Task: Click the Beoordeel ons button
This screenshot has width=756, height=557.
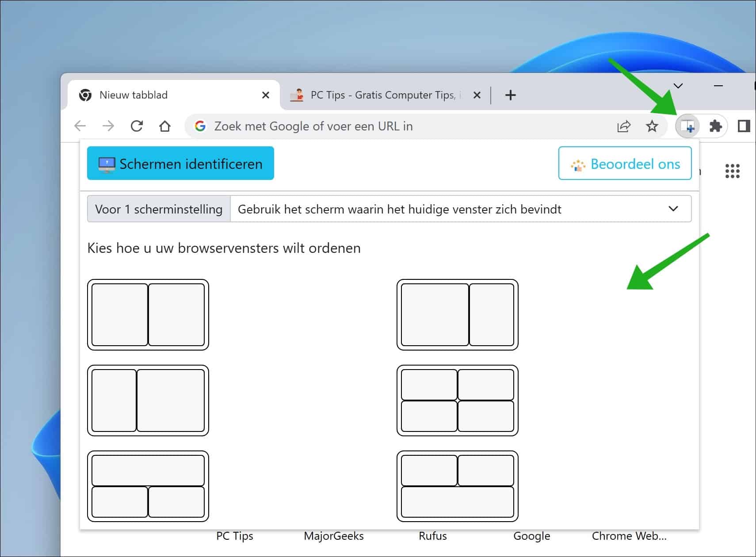Action: [625, 163]
